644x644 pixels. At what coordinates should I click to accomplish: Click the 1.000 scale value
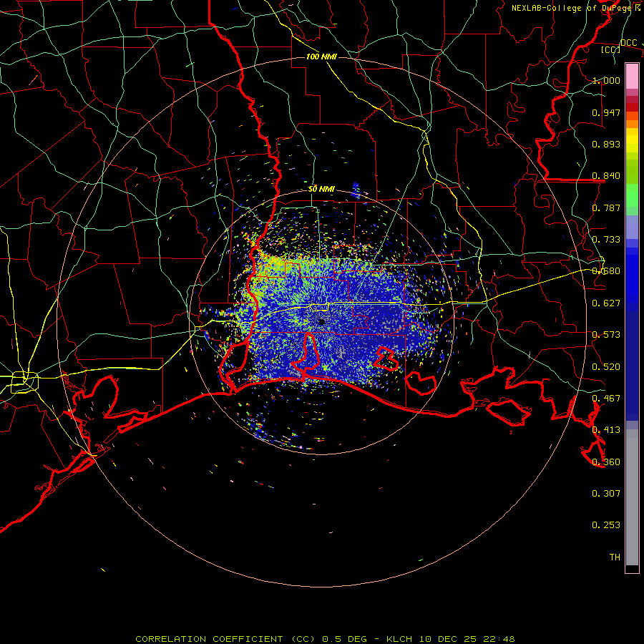point(606,80)
